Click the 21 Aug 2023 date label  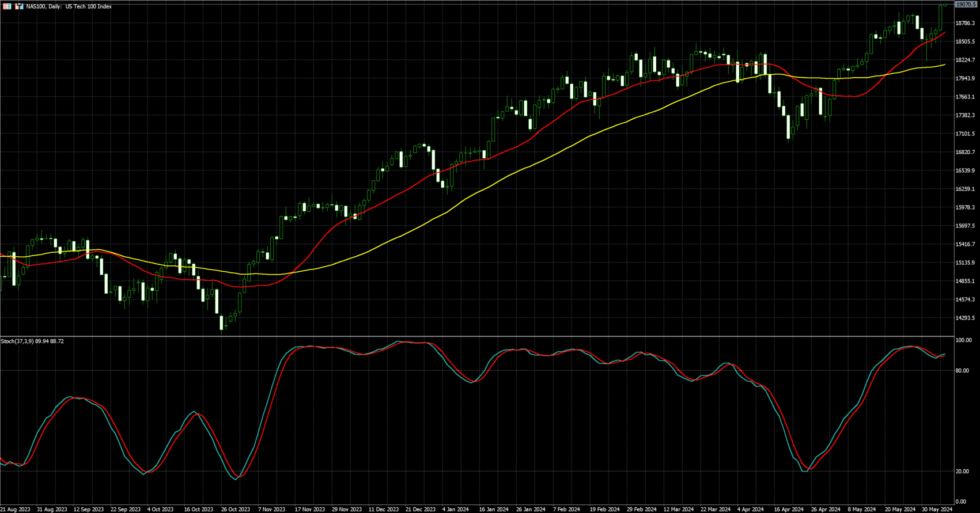point(16,510)
